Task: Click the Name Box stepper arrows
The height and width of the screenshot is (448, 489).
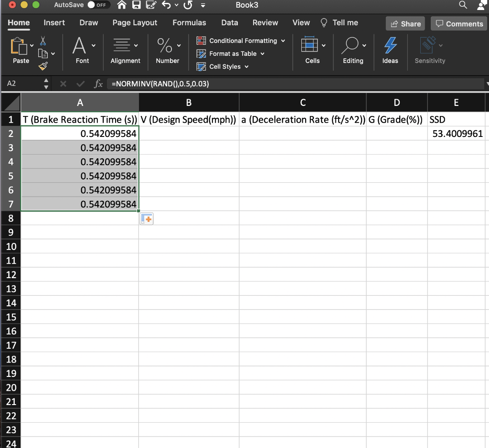Action: (x=45, y=83)
